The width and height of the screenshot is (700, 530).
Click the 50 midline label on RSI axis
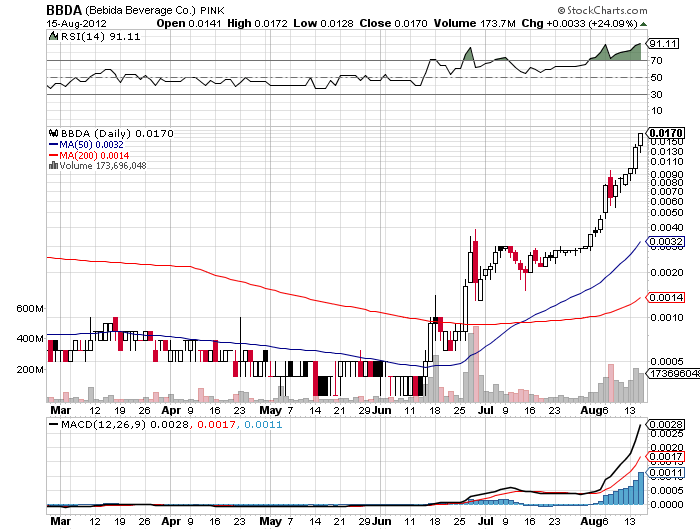pyautogui.click(x=656, y=77)
